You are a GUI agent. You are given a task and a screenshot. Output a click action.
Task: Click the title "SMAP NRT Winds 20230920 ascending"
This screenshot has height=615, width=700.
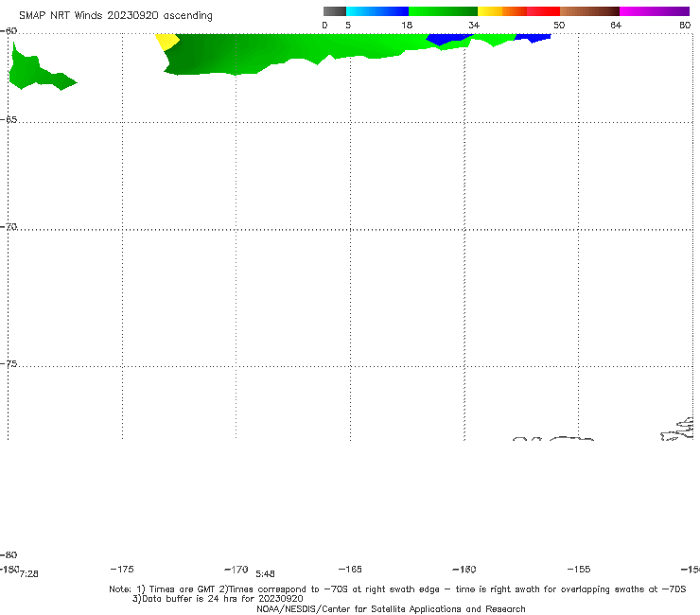pyautogui.click(x=115, y=16)
